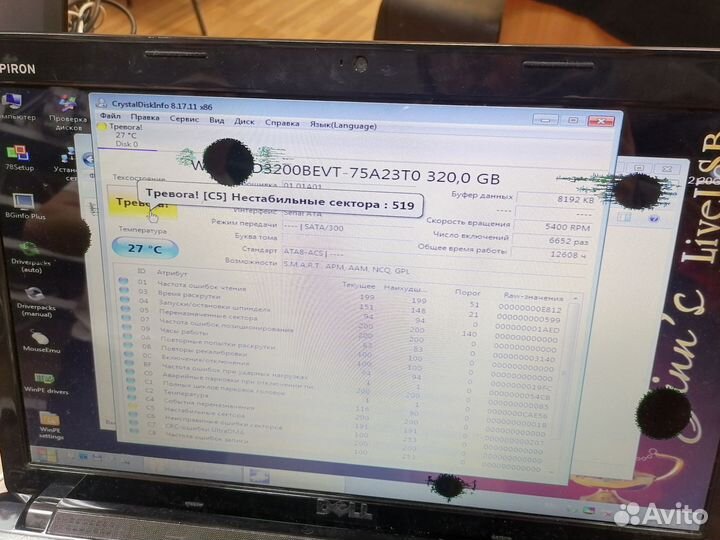Click the Порог column header

[467, 292]
